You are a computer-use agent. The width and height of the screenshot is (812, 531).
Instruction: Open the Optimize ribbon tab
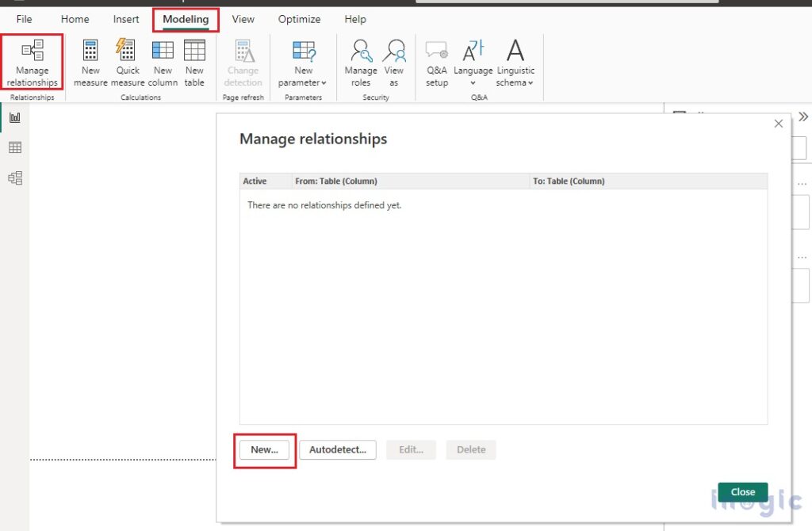pos(299,19)
